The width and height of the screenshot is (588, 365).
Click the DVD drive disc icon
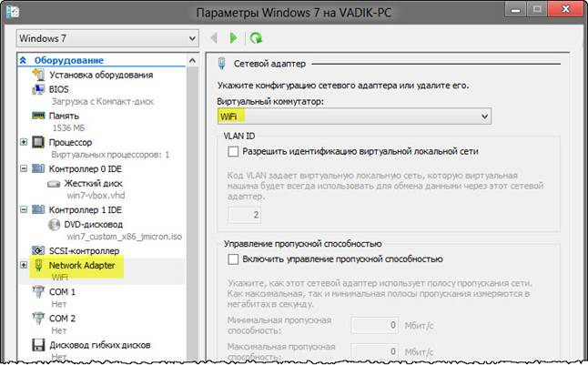click(x=54, y=224)
